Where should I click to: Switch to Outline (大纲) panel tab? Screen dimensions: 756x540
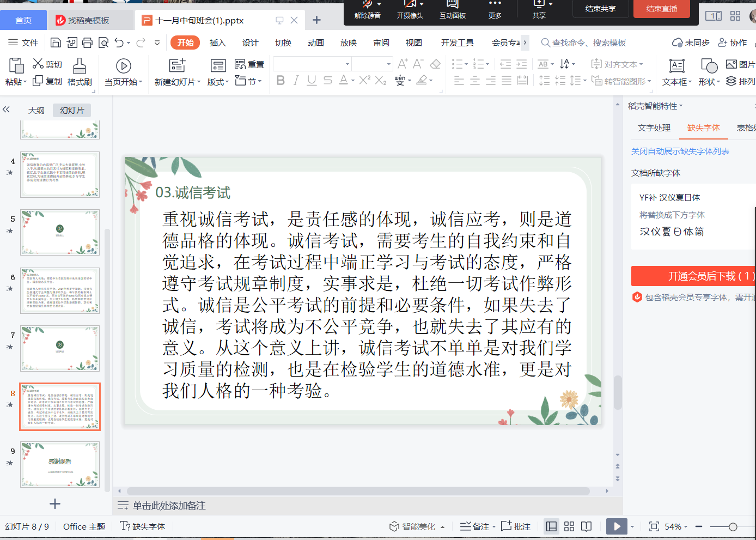click(36, 110)
